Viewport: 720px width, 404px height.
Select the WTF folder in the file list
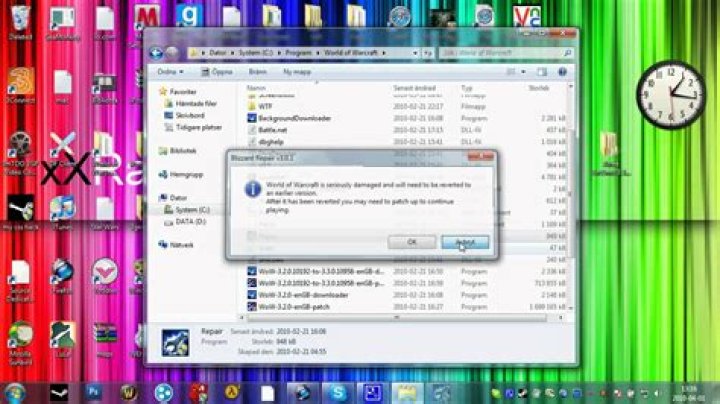pos(264,105)
